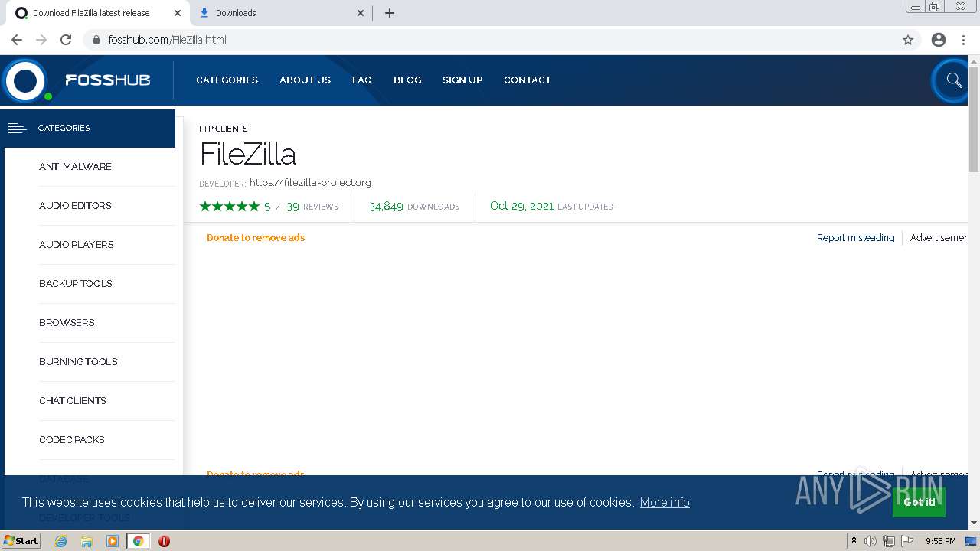Open the filezilla-project.org developer link
Image resolution: width=980 pixels, height=551 pixels.
point(310,183)
